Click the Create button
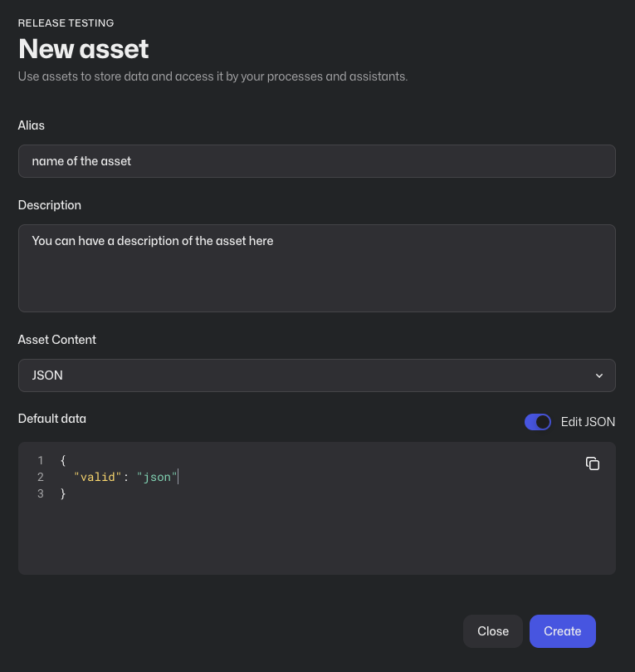The image size is (635, 672). click(x=562, y=631)
